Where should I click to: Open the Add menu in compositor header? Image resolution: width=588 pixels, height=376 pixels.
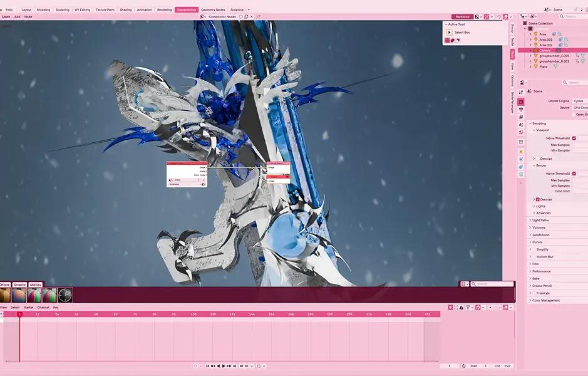click(18, 17)
